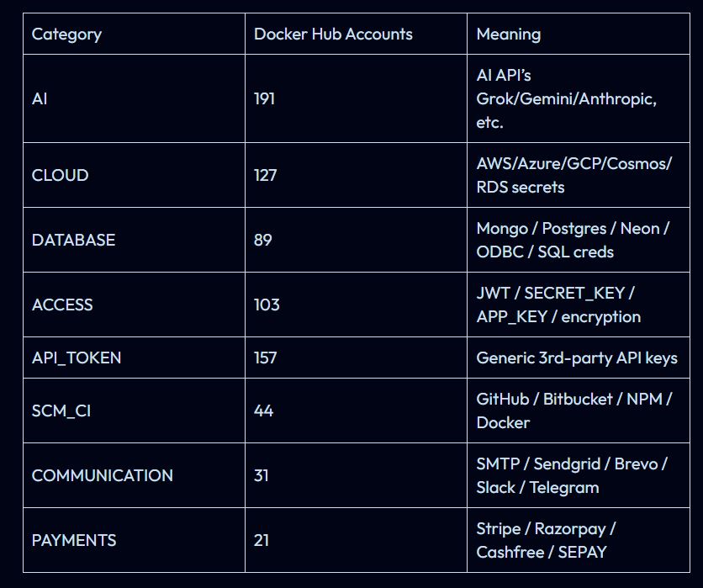This screenshot has width=703, height=588.
Task: Click the 191 accounts value
Action: point(264,98)
